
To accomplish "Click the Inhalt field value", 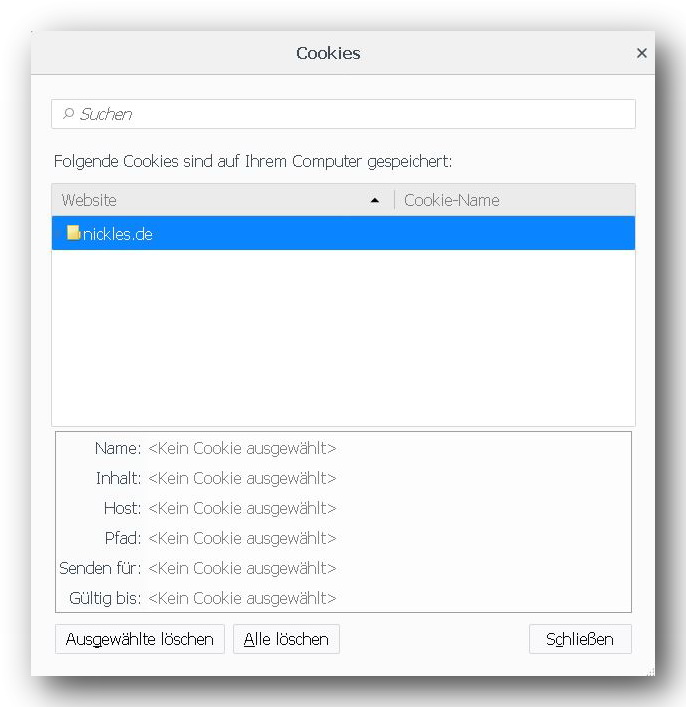I will [242, 478].
